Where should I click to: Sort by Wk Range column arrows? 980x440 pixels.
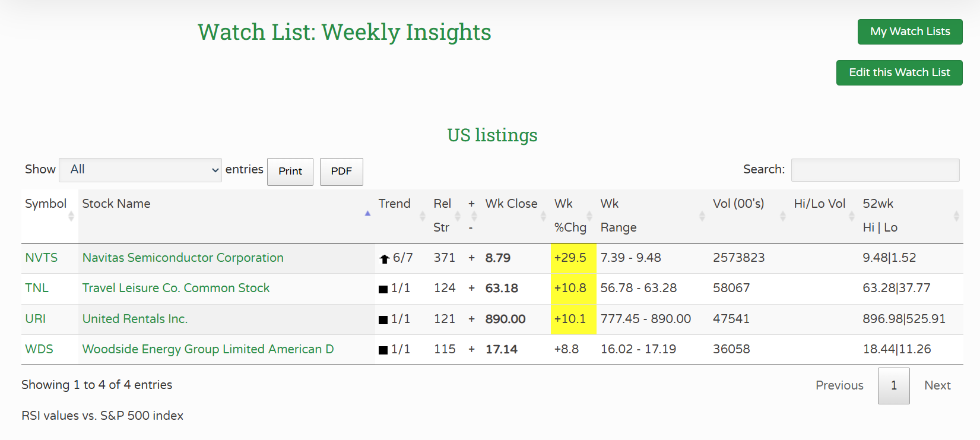(x=702, y=216)
